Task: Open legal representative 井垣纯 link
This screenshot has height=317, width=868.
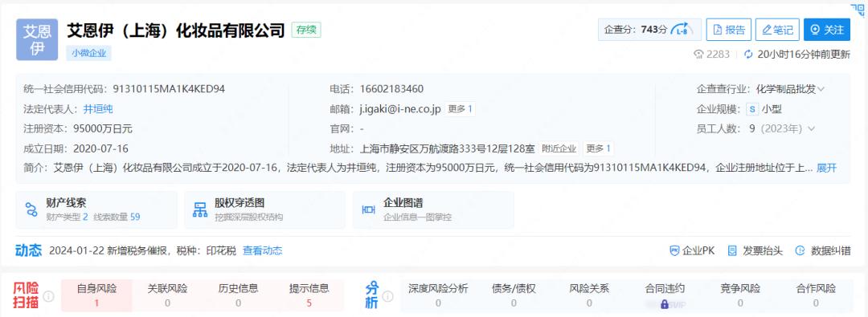Action: click(98, 109)
